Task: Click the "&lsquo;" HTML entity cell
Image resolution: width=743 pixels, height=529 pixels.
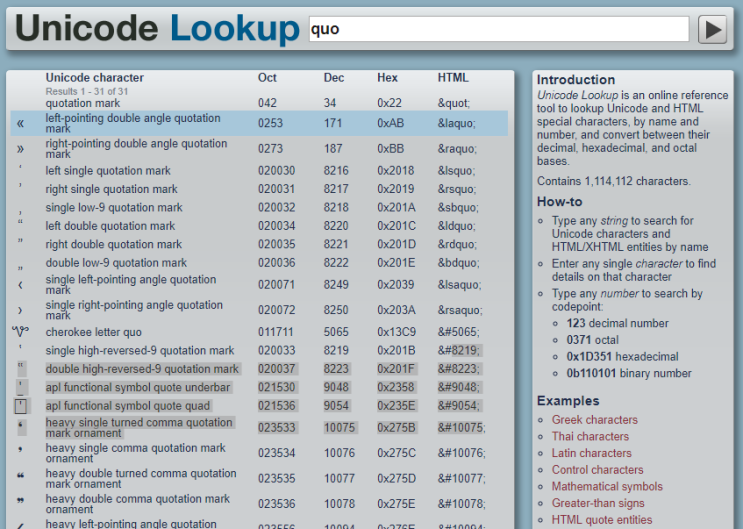Action: click(456, 171)
